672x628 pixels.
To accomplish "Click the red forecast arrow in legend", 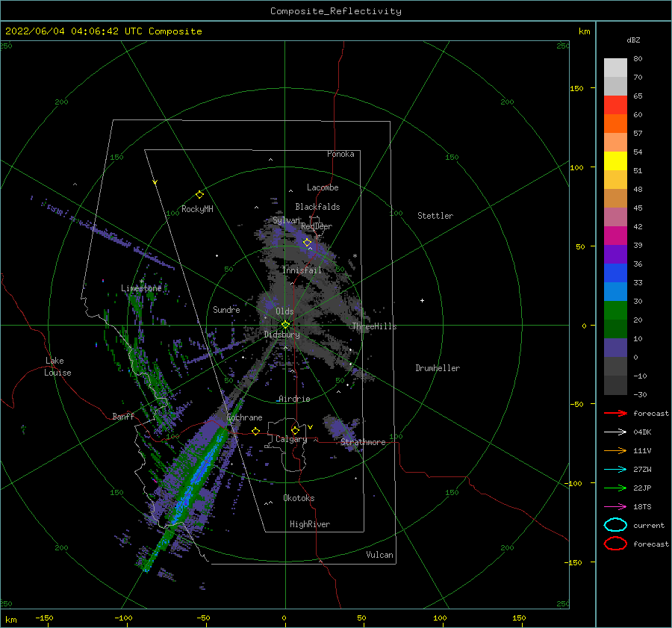I will click(615, 413).
